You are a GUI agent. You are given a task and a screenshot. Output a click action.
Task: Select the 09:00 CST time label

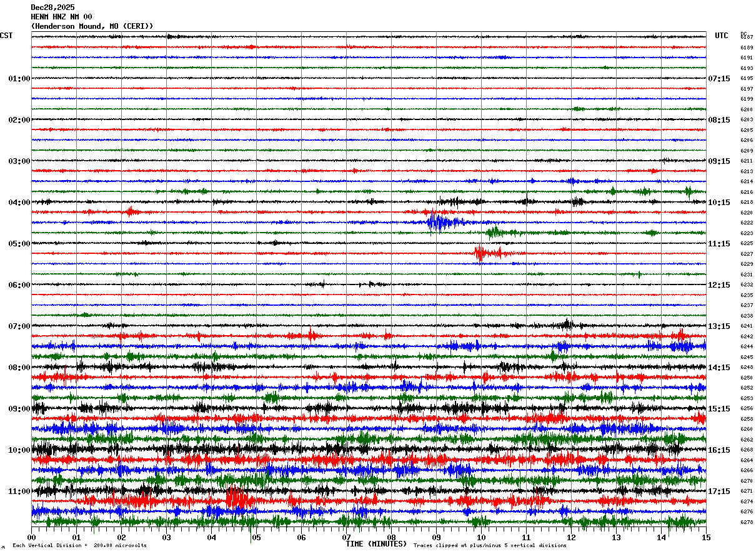pos(19,409)
